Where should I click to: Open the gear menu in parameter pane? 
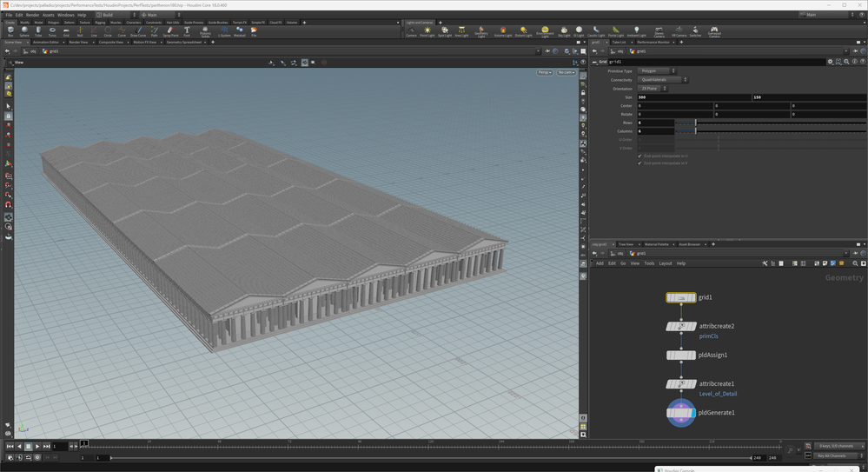pos(830,62)
